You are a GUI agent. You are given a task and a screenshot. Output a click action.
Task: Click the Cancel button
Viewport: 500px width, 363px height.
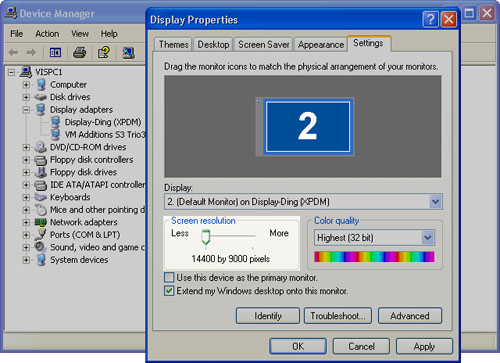point(361,346)
